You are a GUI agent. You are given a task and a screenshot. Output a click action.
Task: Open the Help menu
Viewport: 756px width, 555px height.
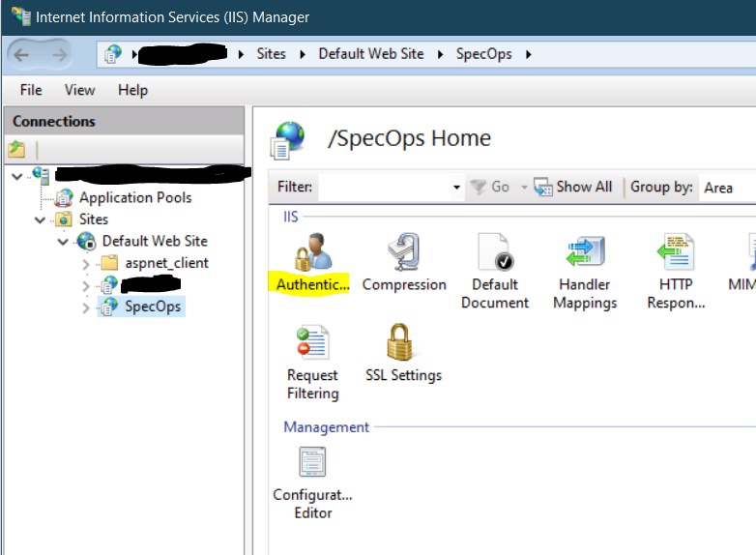tap(133, 90)
